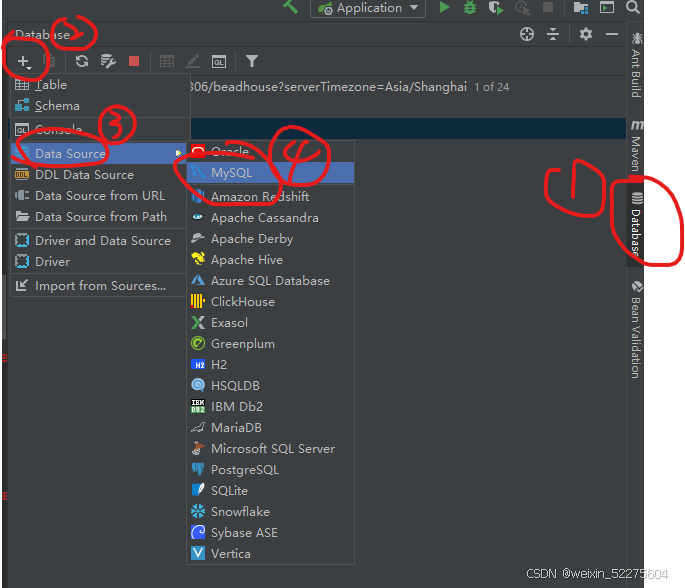Click the Build hammer icon
Screen dimensions: 685x588
(x=290, y=7)
